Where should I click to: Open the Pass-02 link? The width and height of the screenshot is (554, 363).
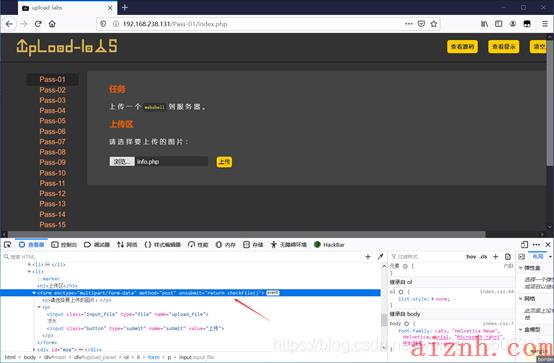pyautogui.click(x=53, y=90)
